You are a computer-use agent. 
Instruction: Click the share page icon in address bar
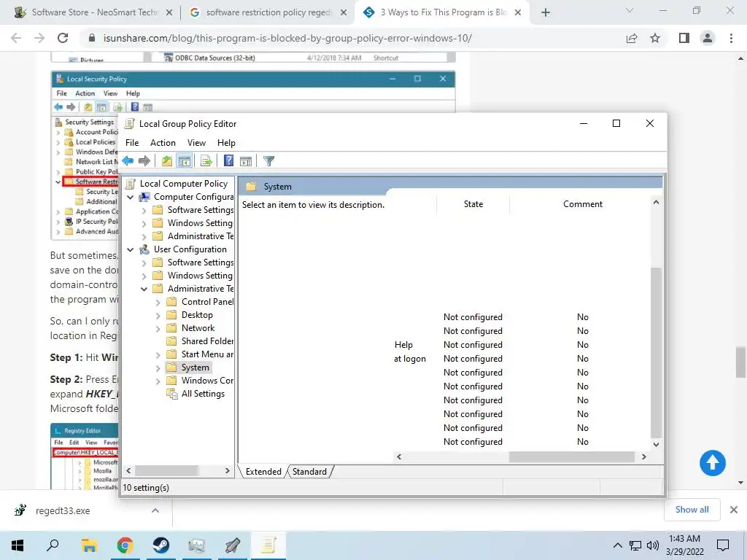click(632, 38)
